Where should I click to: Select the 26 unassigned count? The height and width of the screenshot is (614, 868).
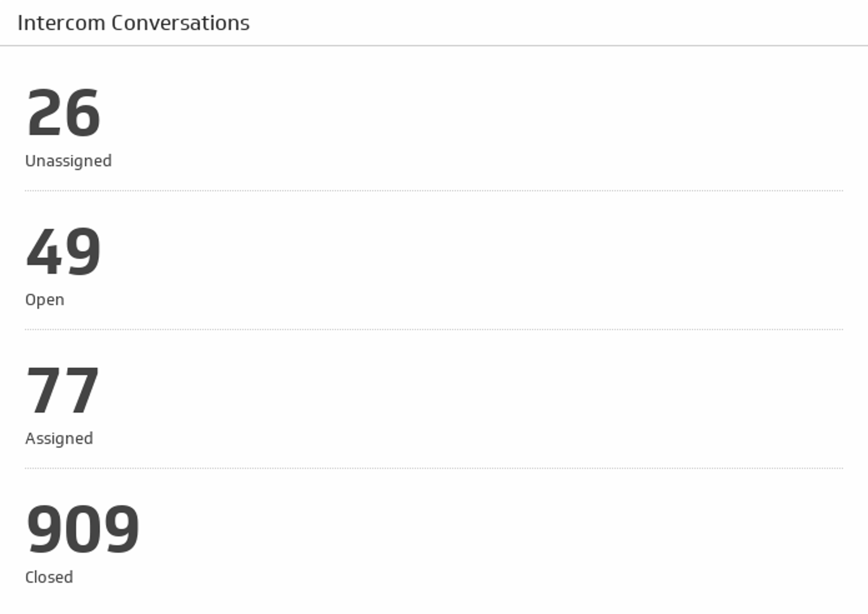click(64, 113)
